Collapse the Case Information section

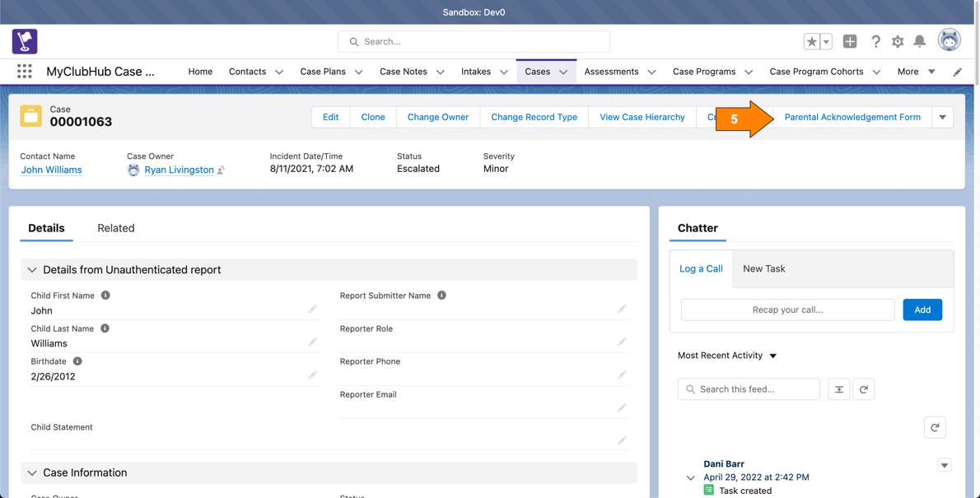pyautogui.click(x=32, y=473)
